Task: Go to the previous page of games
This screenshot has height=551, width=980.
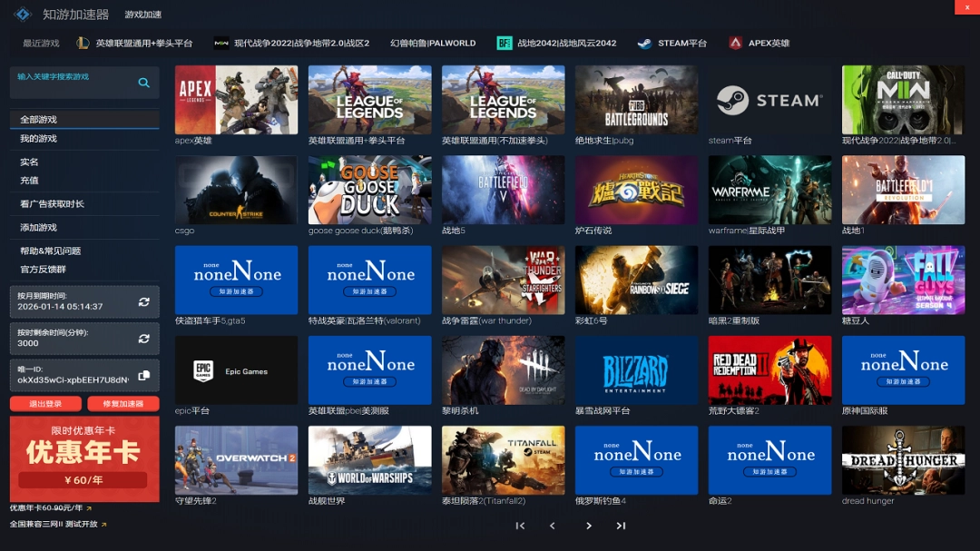Action: coord(553,526)
